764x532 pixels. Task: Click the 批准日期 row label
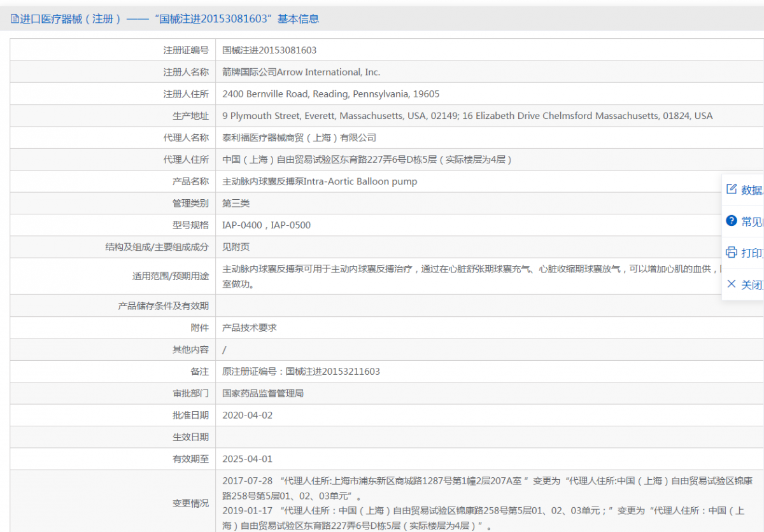click(x=190, y=415)
